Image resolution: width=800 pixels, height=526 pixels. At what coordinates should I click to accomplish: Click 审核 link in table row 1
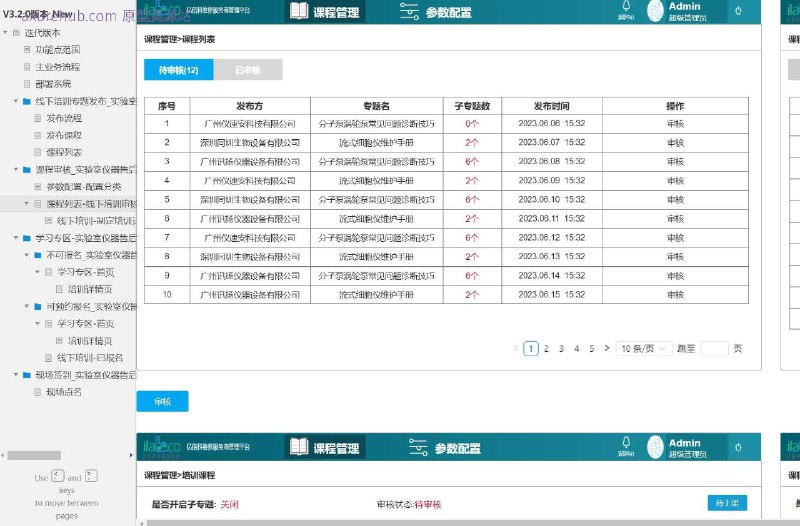(675, 123)
